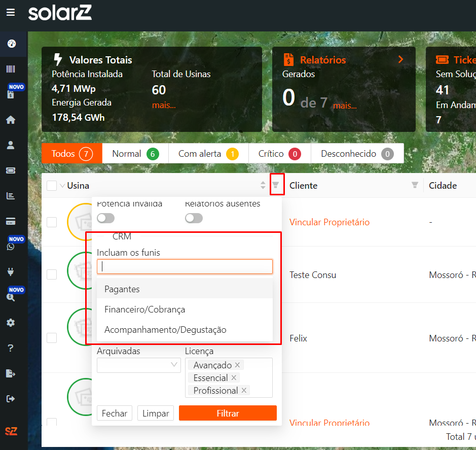Image resolution: width=476 pixels, height=450 pixels.
Task: Open the hamburger menu
Action: click(x=11, y=13)
